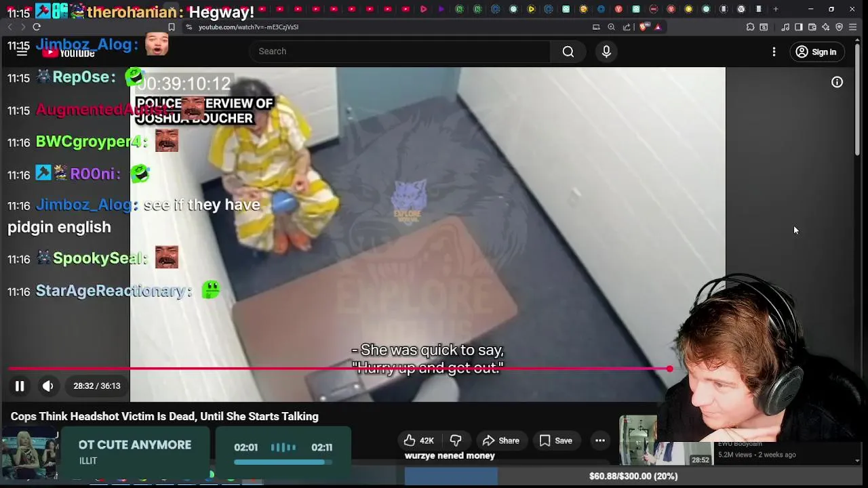Open the zoom magnifier icon in the address bar
This screenshot has height=488, width=868.
point(611,27)
